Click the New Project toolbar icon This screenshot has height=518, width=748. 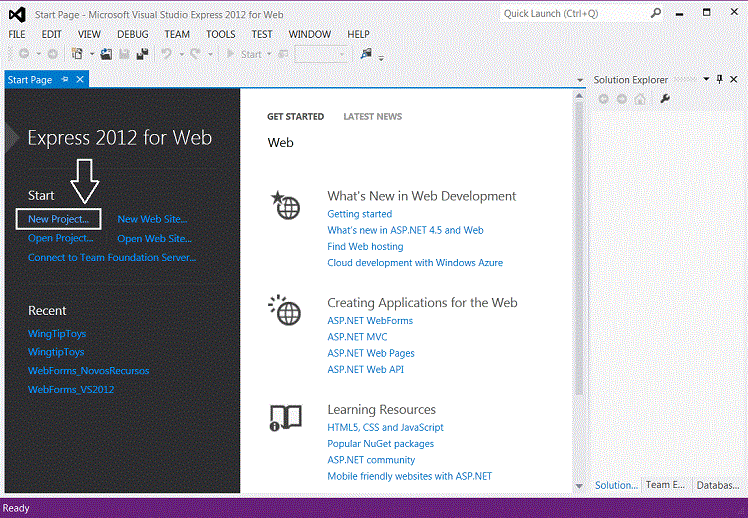(x=77, y=54)
